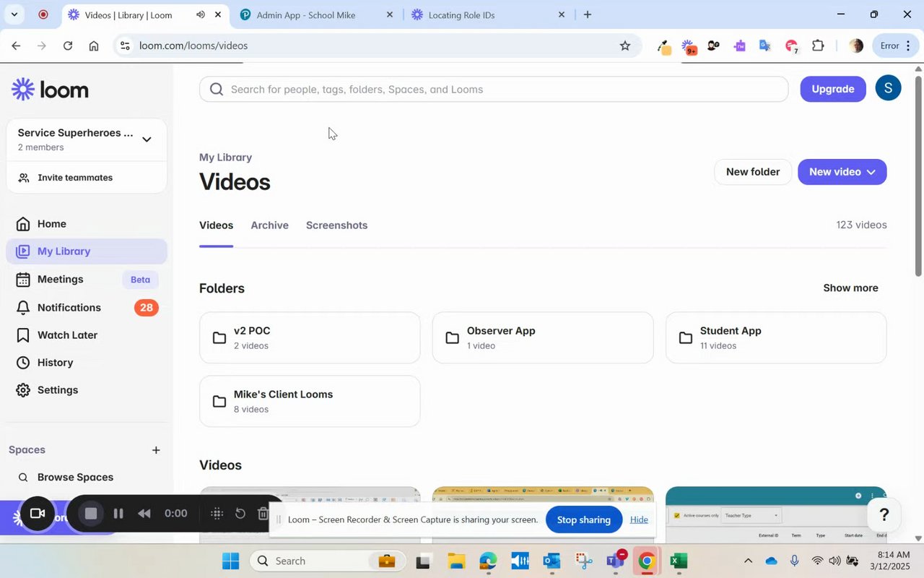The height and width of the screenshot is (578, 924).
Task: Show hidden system tray icons
Action: (x=748, y=561)
